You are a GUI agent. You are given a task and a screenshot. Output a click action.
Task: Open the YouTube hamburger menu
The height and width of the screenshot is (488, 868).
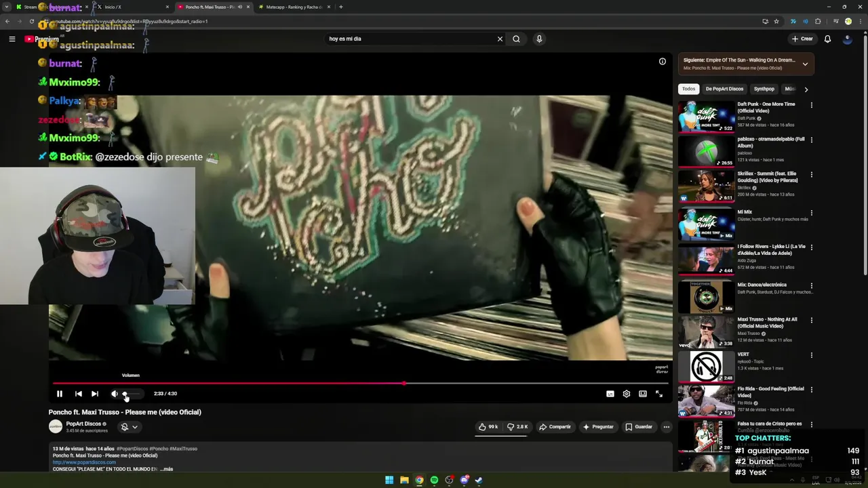(x=12, y=39)
